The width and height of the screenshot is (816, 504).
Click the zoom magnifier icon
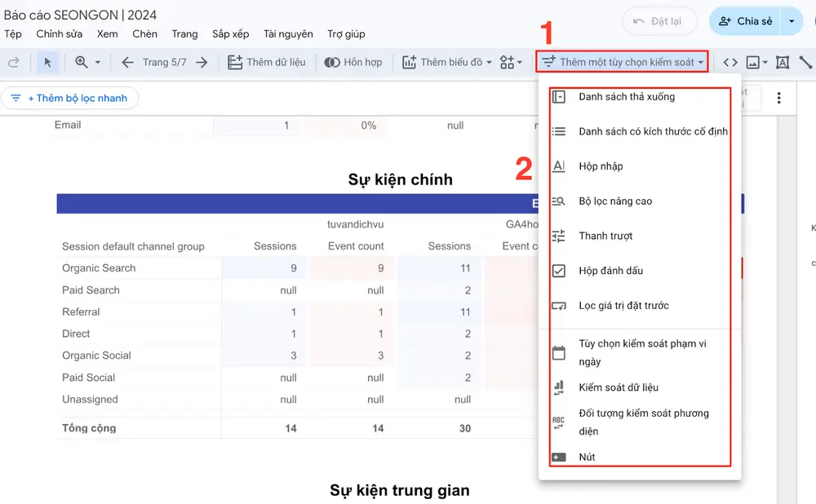(81, 62)
